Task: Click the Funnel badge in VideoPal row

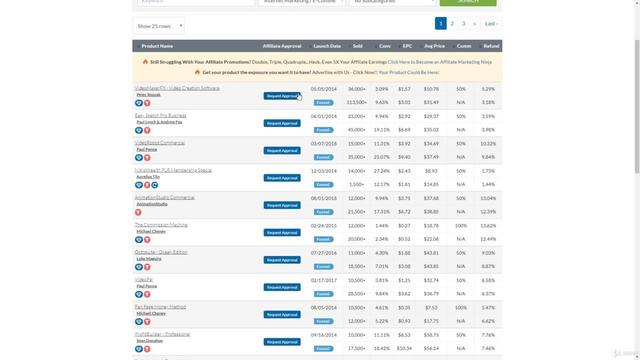Action: (323, 294)
